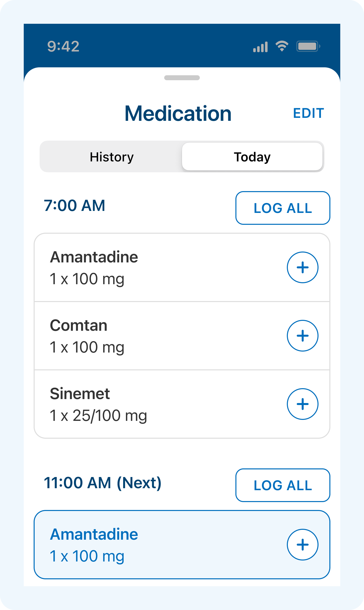Tap the 7:00 AM time header
The width and height of the screenshot is (364, 610).
74,205
